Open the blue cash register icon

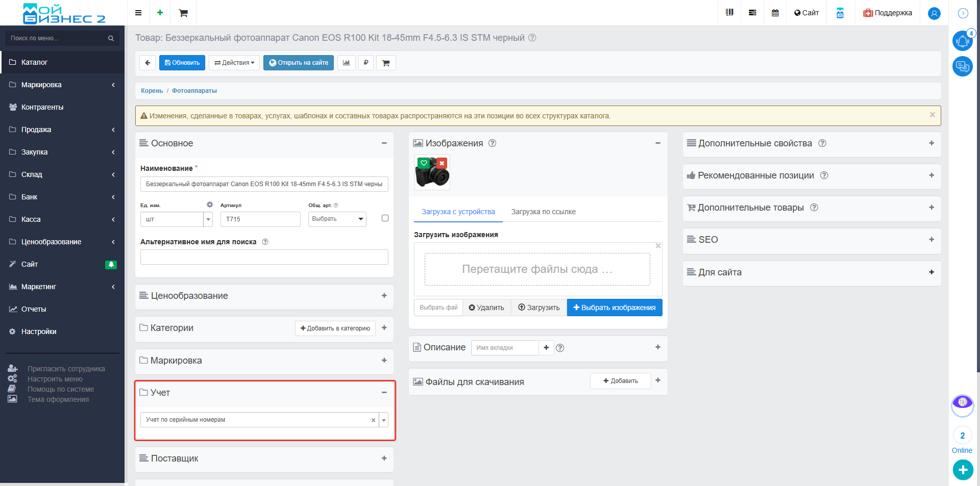pos(840,13)
